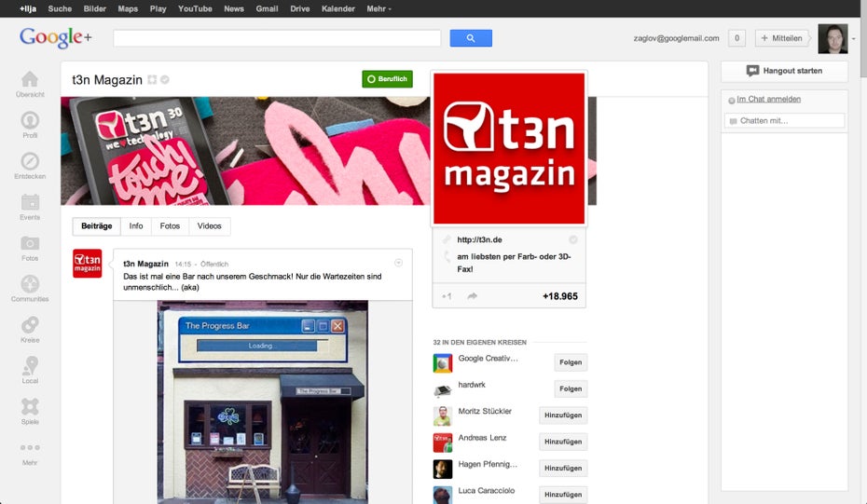Open The Progress Bar post image

(x=263, y=402)
